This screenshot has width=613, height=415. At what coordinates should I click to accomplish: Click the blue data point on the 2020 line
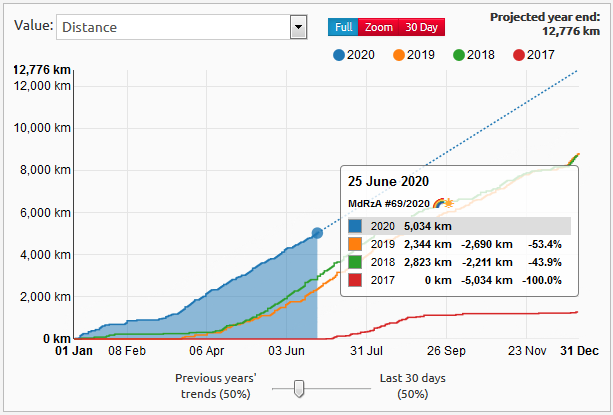click(317, 233)
